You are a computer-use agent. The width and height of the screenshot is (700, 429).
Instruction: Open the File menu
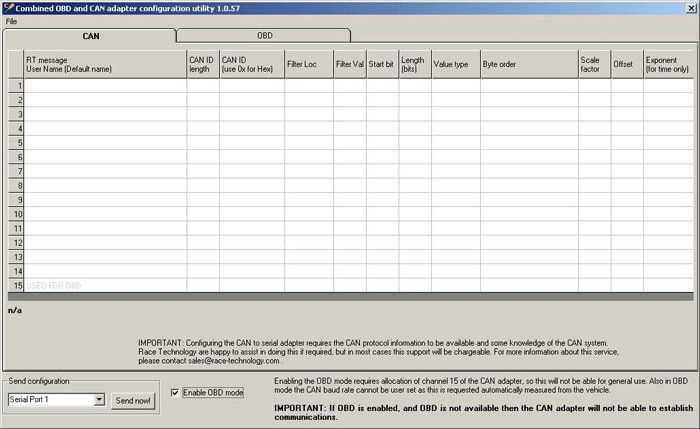pyautogui.click(x=11, y=21)
